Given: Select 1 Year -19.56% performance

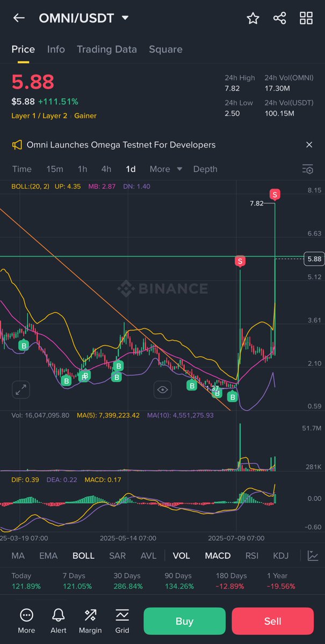Looking at the screenshot, I should [281, 581].
